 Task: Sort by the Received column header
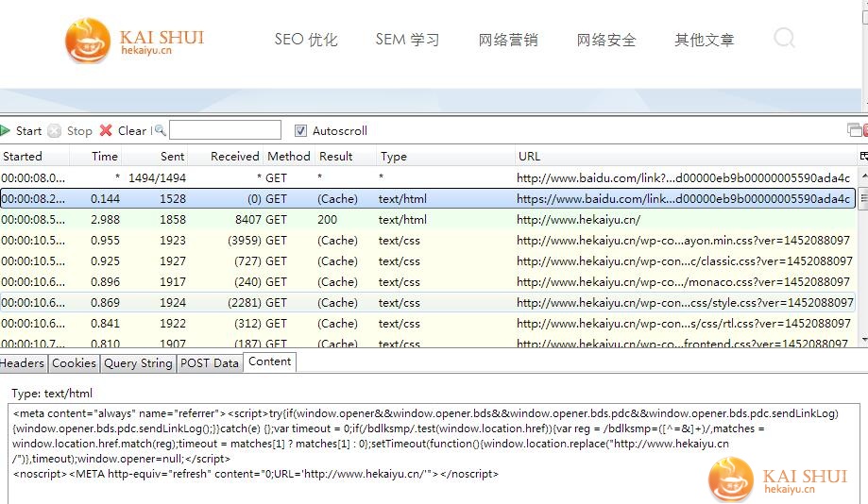click(x=226, y=156)
